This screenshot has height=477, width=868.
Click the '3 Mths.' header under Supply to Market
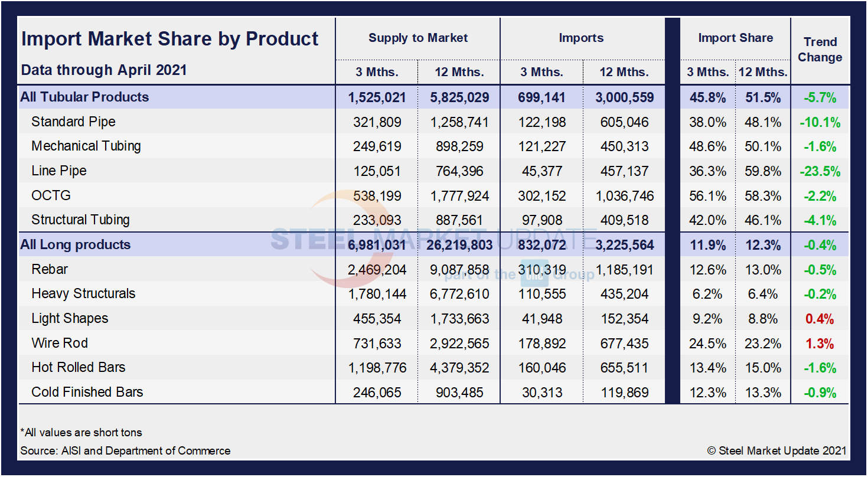pos(376,72)
